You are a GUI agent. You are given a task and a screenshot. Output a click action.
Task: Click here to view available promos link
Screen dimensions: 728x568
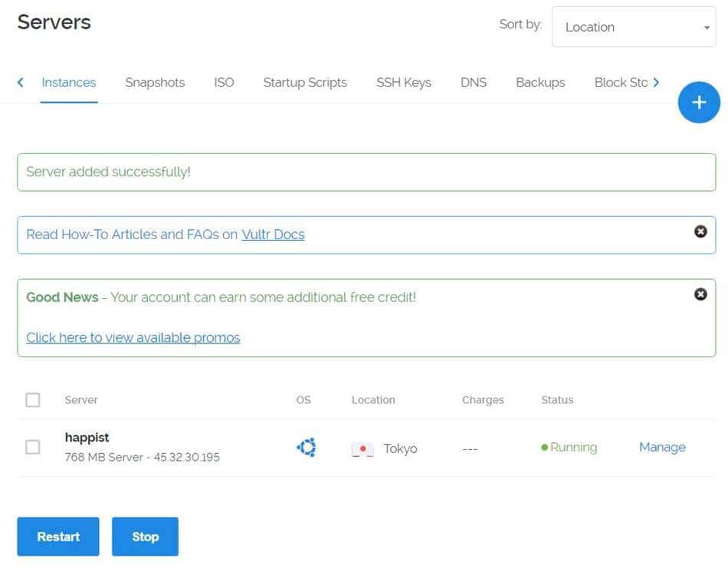pos(133,338)
